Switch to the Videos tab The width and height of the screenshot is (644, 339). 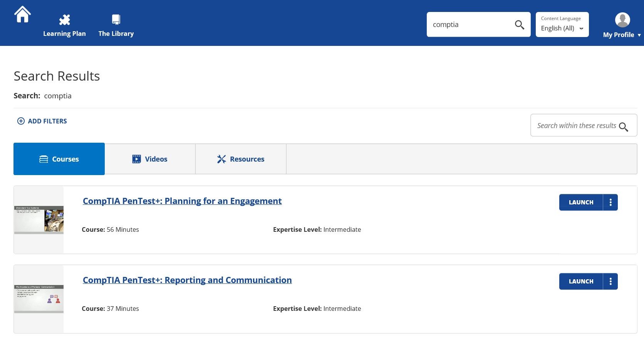[x=150, y=159]
